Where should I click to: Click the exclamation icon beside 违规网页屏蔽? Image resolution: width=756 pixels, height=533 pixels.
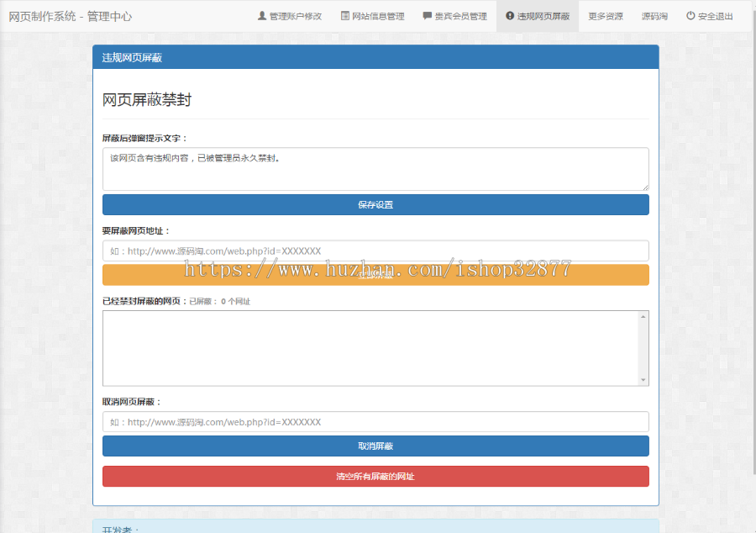pos(510,16)
